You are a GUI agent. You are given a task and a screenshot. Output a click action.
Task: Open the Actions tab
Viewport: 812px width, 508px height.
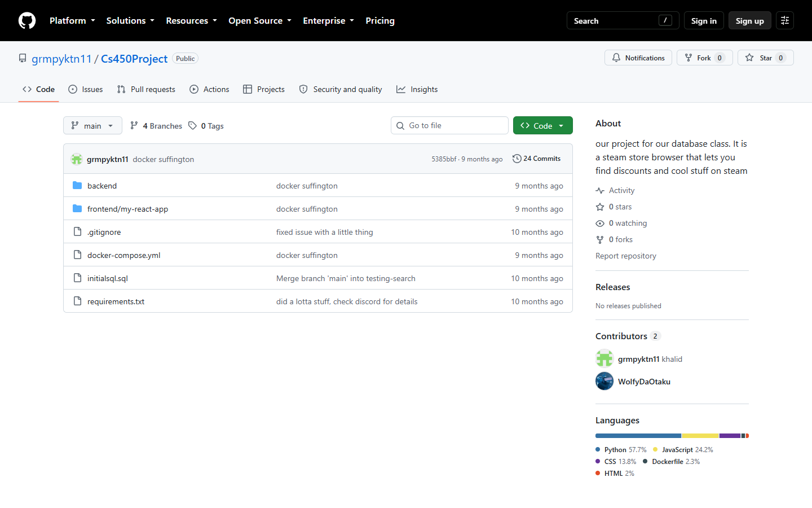click(x=209, y=89)
